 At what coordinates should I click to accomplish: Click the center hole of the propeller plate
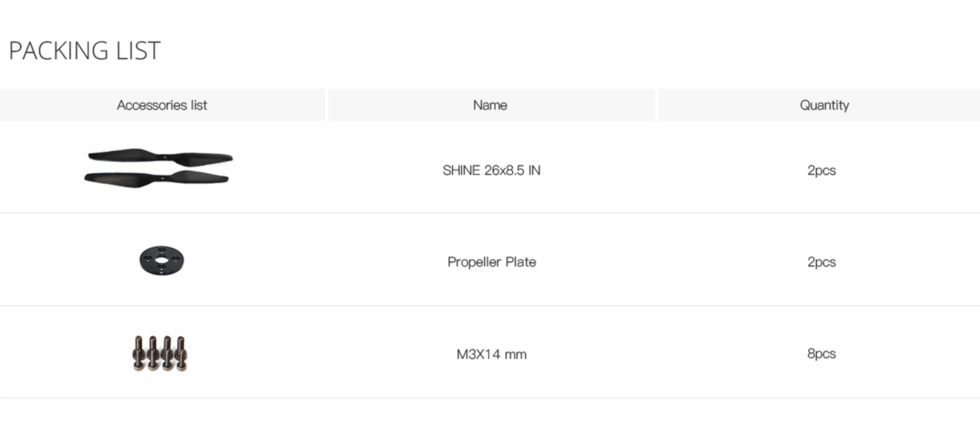tap(161, 260)
